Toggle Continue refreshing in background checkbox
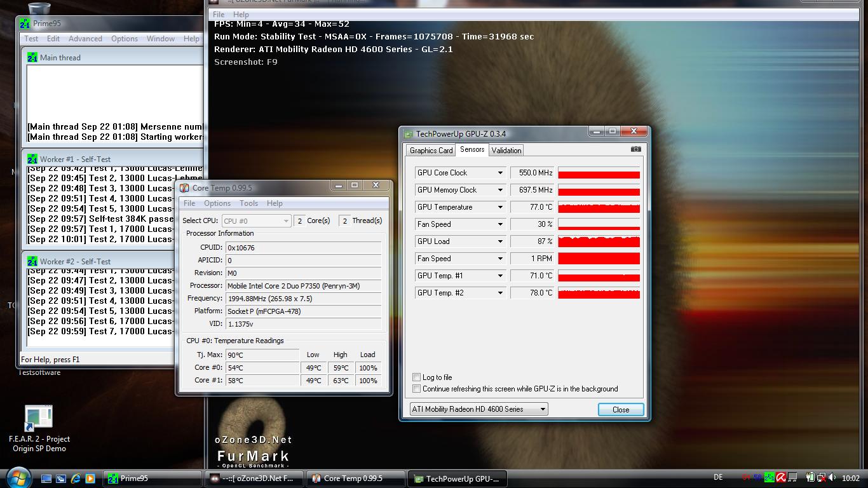868x488 pixels. click(417, 389)
